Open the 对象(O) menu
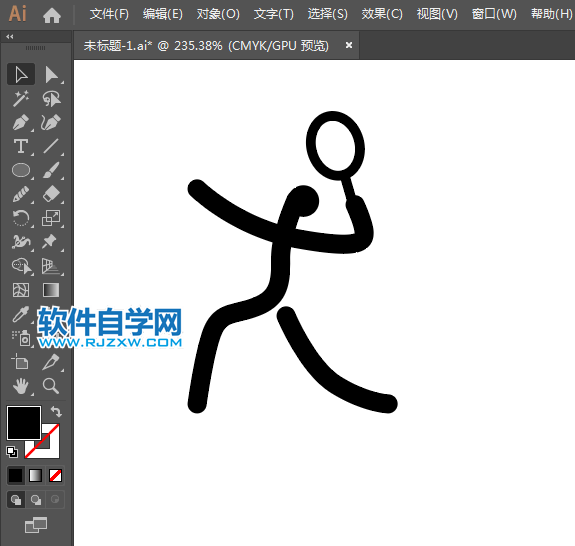 (x=218, y=14)
